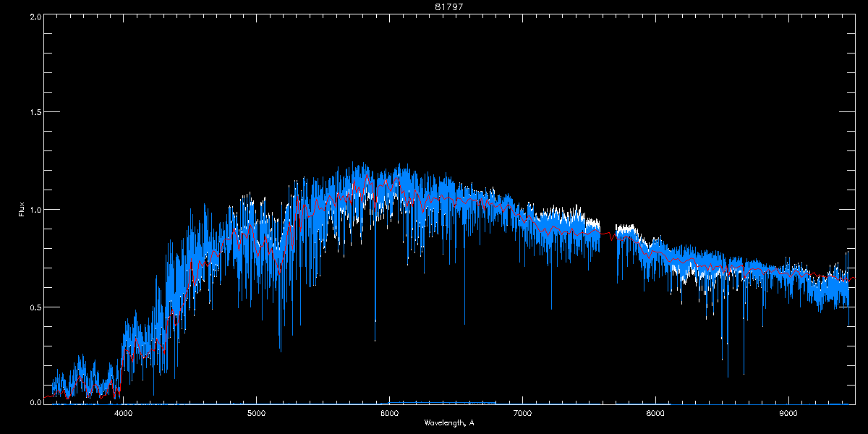Click the 1.0 y-axis tick label
Screen dimensions: 868x434
coord(35,210)
